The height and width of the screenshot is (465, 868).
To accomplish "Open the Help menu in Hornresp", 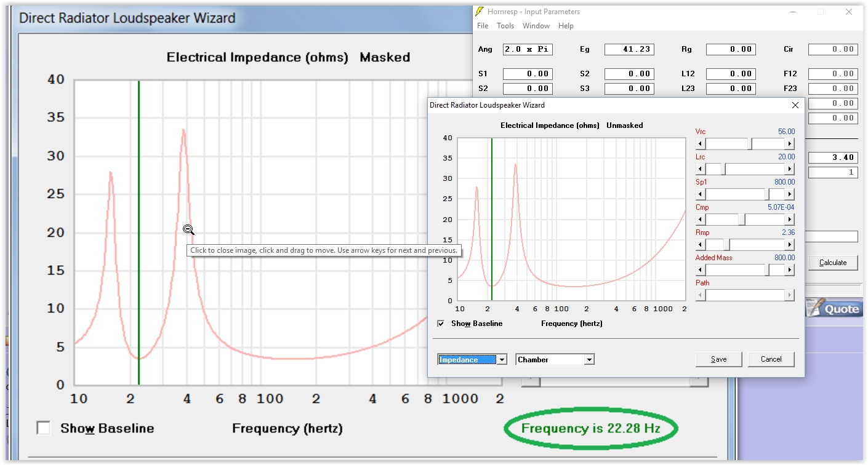I will [566, 26].
